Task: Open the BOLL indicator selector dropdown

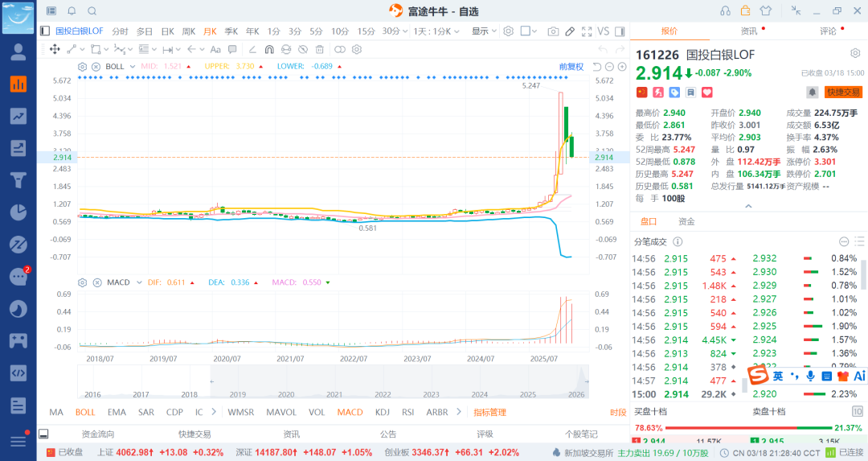Action: point(133,67)
